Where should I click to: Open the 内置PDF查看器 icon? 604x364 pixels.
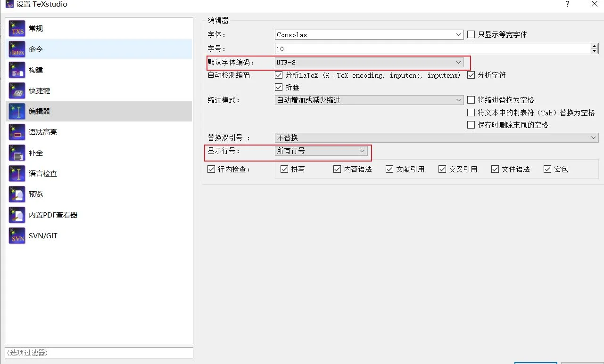coord(17,215)
